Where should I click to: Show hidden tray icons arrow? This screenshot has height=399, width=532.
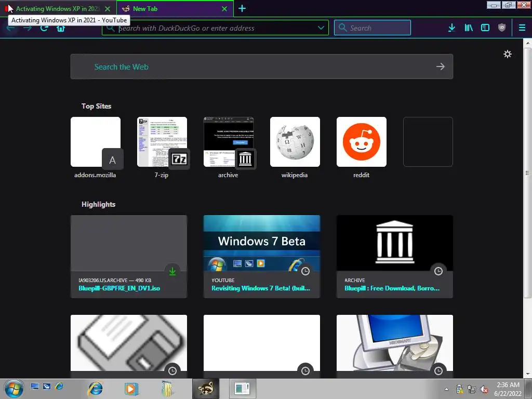coord(446,389)
